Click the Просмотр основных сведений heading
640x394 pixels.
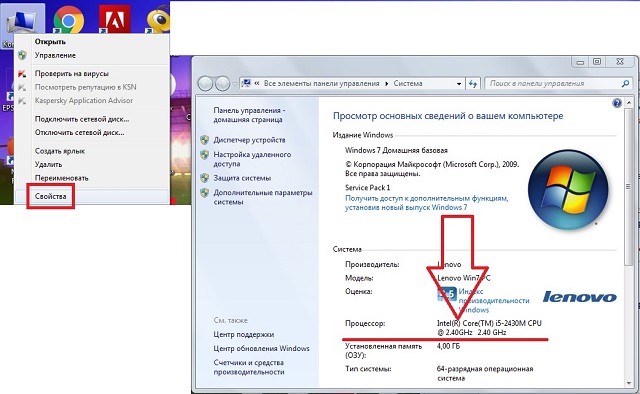pyautogui.click(x=448, y=116)
